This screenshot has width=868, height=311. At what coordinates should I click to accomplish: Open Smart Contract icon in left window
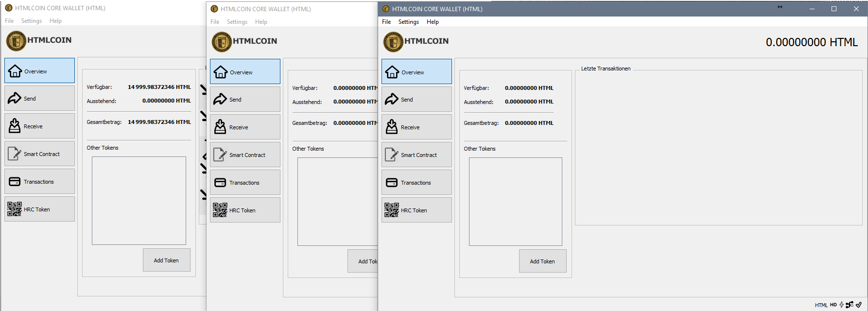(15, 154)
